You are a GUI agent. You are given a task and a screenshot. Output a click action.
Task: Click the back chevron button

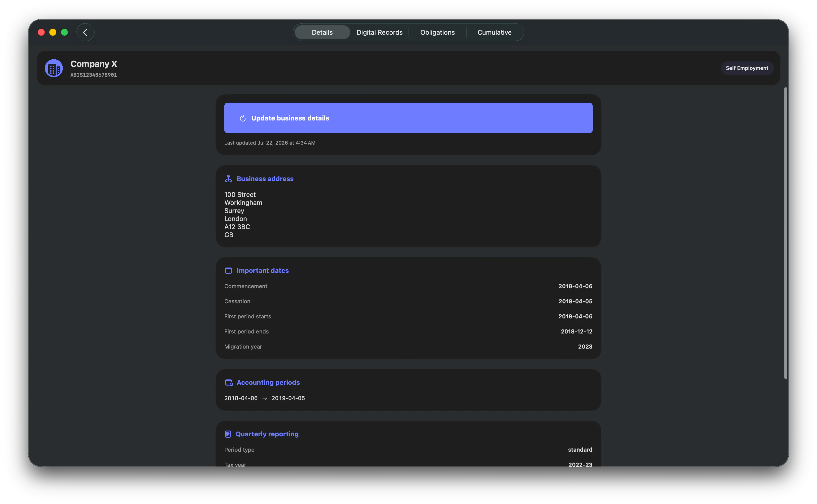pos(85,32)
